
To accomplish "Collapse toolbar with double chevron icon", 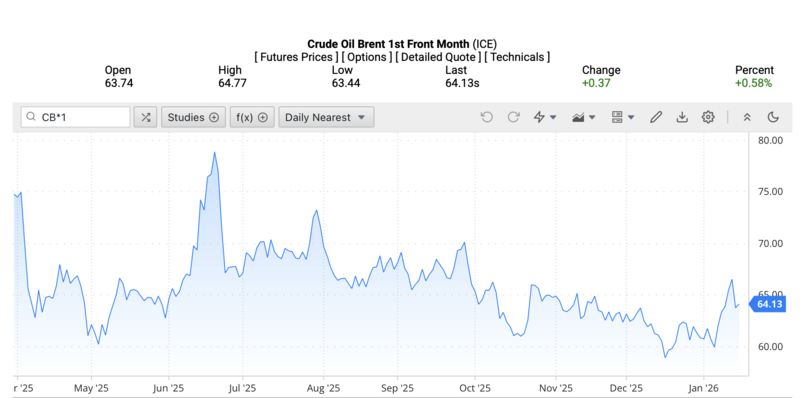I will [747, 117].
